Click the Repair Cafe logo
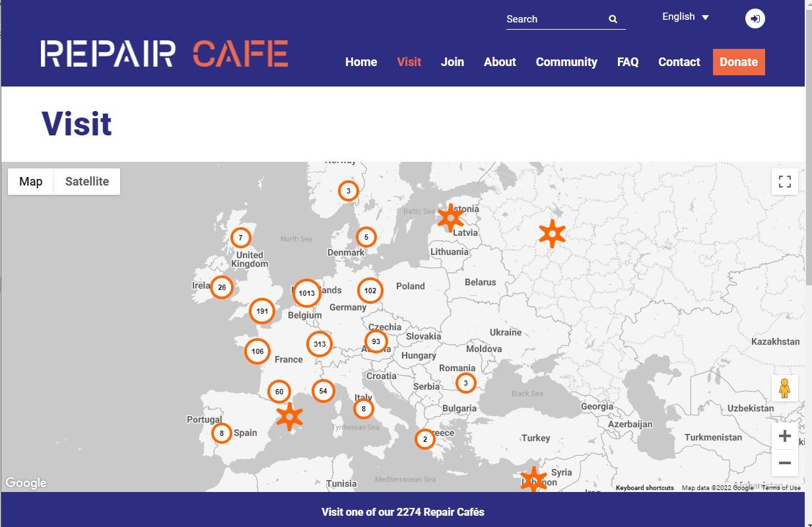The image size is (812, 527). point(164,53)
